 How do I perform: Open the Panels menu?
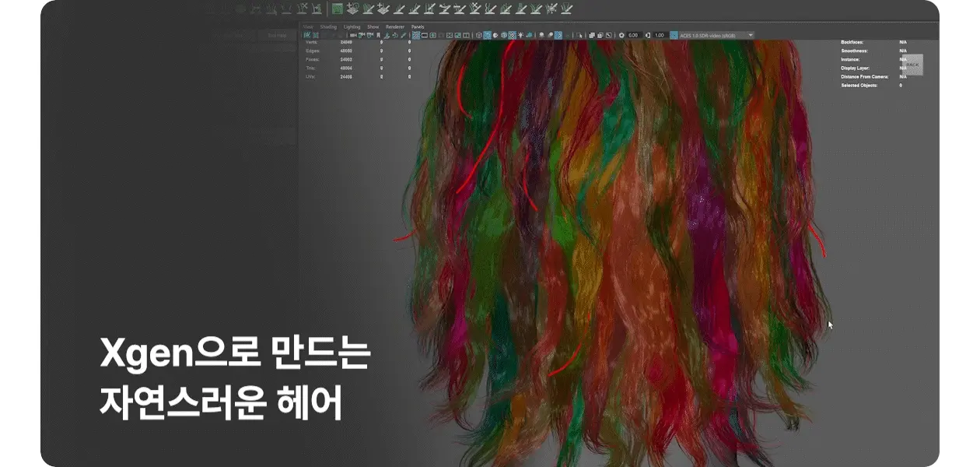(418, 26)
